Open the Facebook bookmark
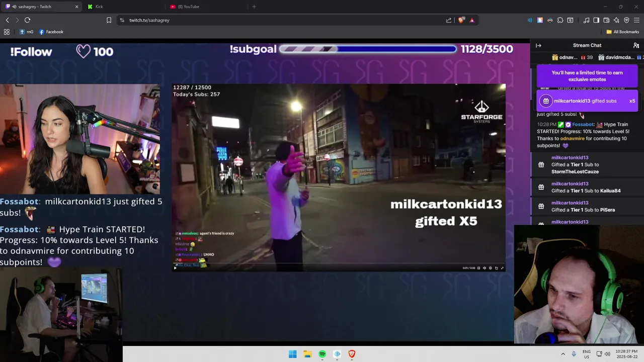This screenshot has width=644, height=362. (x=51, y=32)
